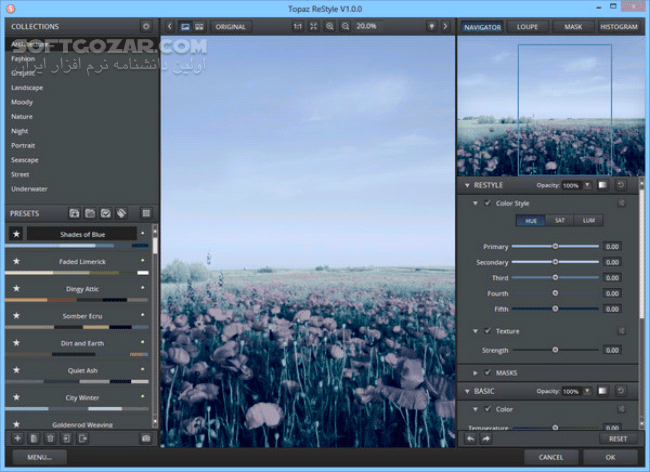
Task: Click the checkmark folder icon in the Presets header
Action: (x=106, y=213)
